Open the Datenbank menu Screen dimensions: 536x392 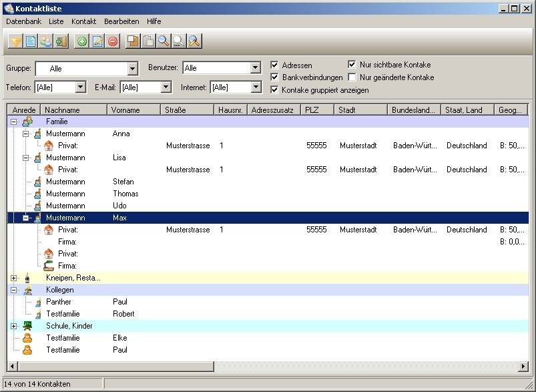[x=23, y=21]
